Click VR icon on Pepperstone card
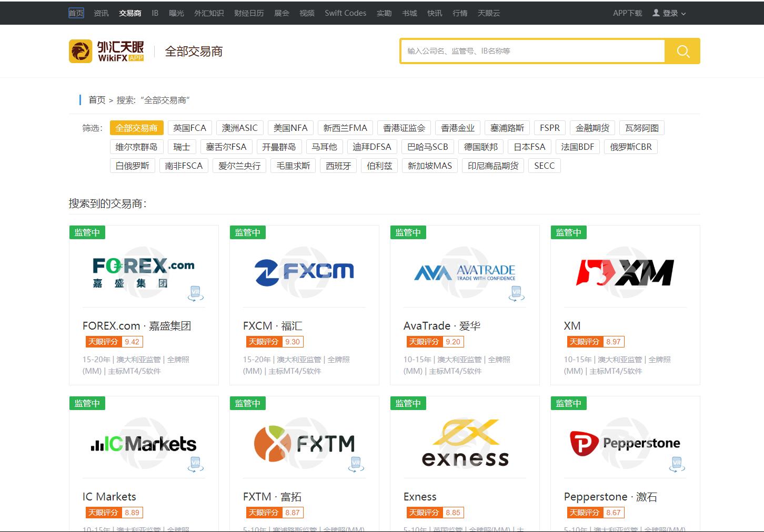 [x=677, y=464]
